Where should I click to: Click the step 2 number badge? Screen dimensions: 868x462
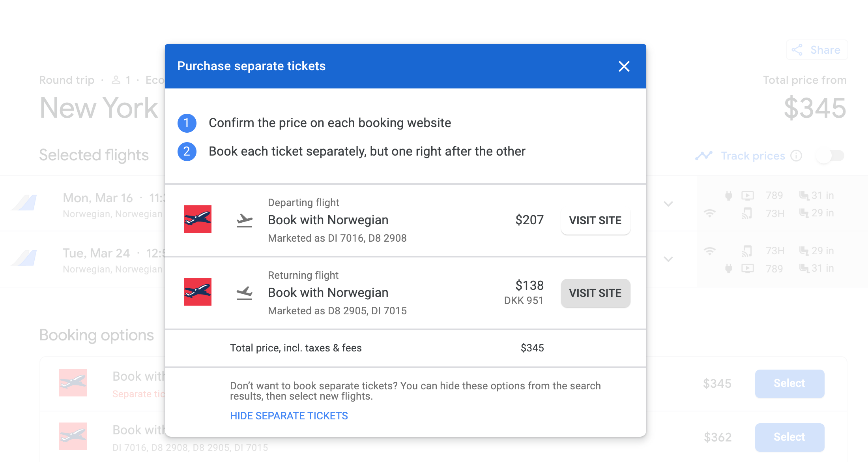(187, 152)
